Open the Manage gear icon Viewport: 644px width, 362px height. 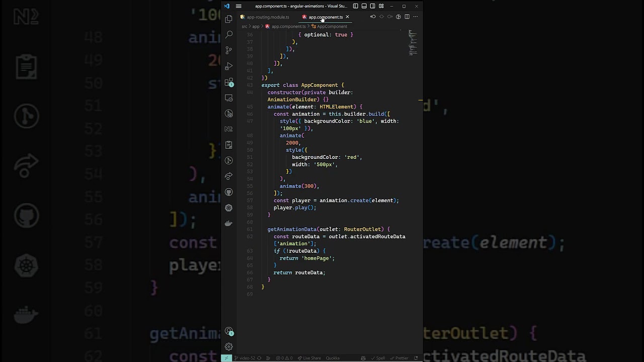click(229, 346)
